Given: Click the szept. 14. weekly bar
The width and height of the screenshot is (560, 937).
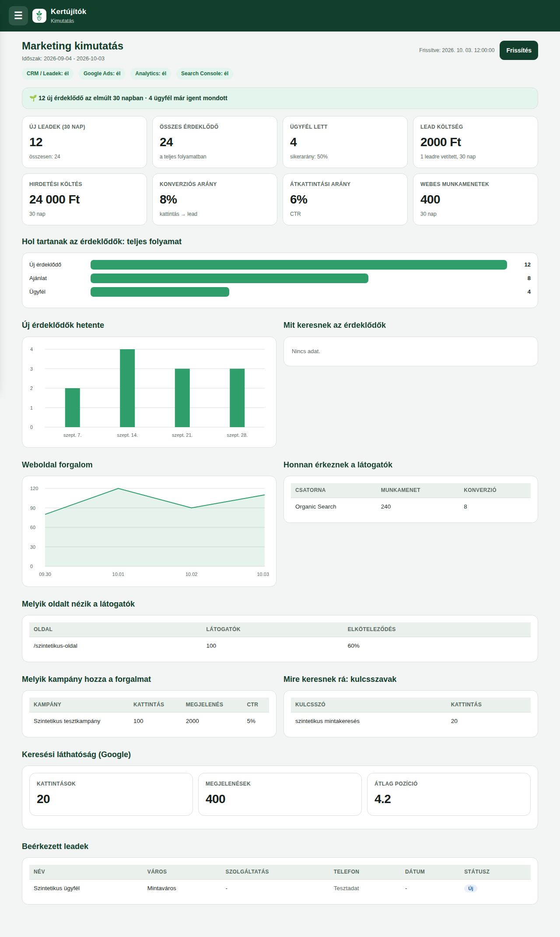Looking at the screenshot, I should point(127,388).
